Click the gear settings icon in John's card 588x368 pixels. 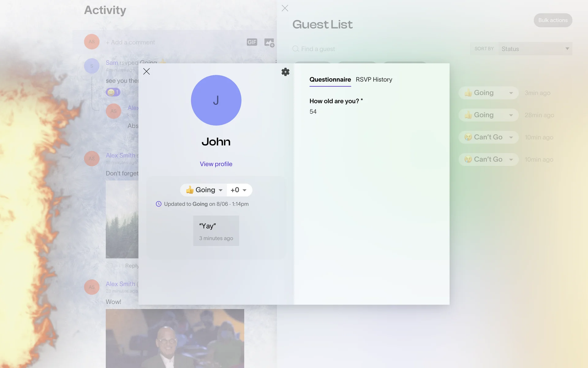[x=285, y=72]
